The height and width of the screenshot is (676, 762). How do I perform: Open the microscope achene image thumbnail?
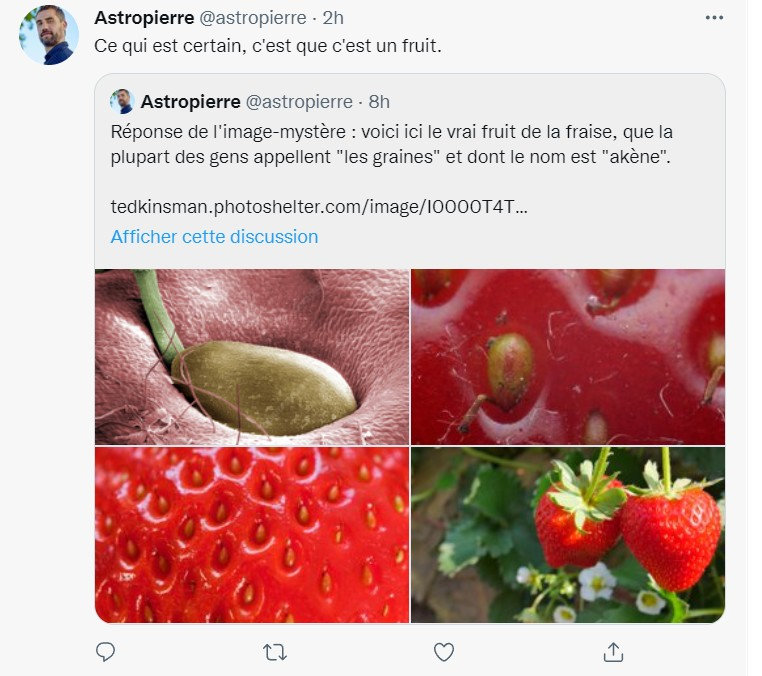point(252,357)
